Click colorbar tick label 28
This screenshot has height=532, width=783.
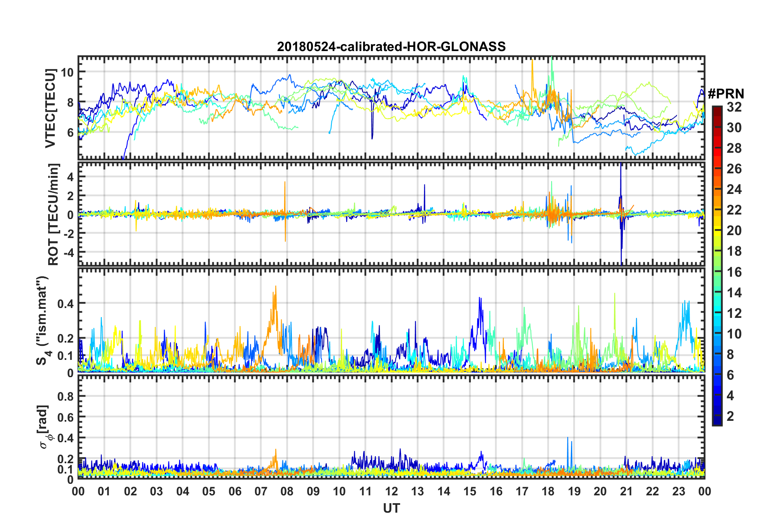[x=734, y=148]
